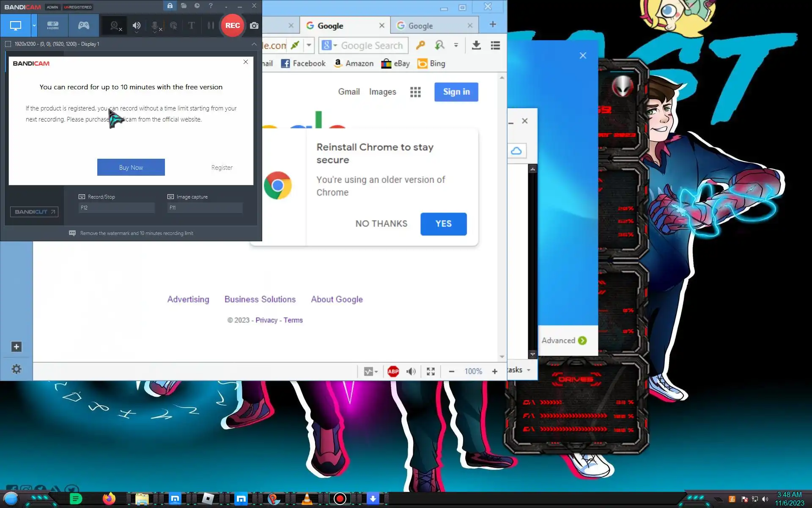Click the Buy Now button

[x=131, y=167]
